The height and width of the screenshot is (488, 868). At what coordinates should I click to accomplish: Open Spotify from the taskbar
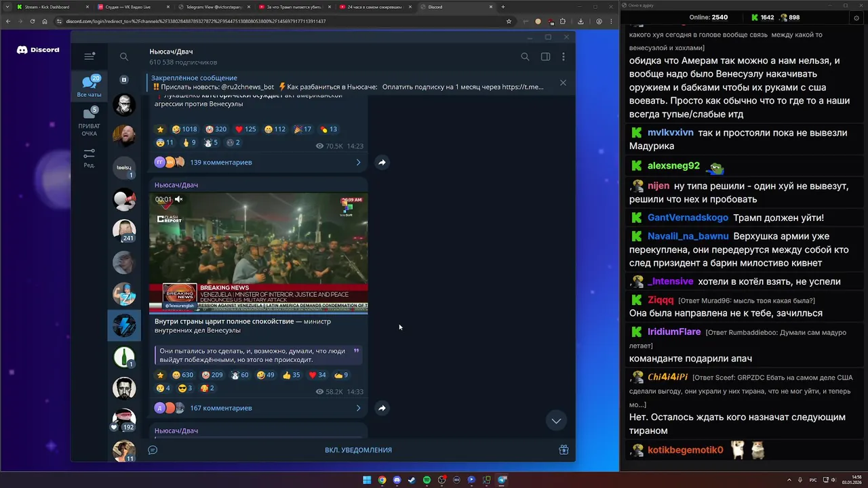point(427,480)
